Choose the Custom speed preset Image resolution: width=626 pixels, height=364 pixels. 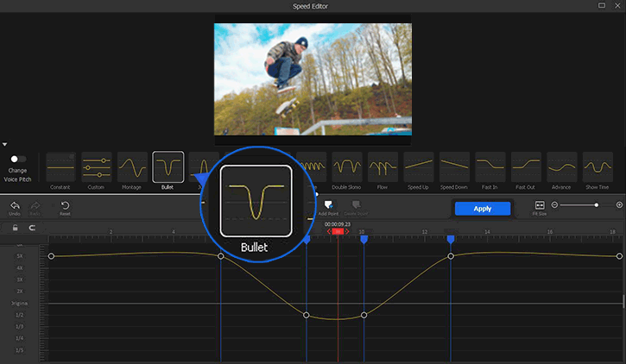pos(97,166)
